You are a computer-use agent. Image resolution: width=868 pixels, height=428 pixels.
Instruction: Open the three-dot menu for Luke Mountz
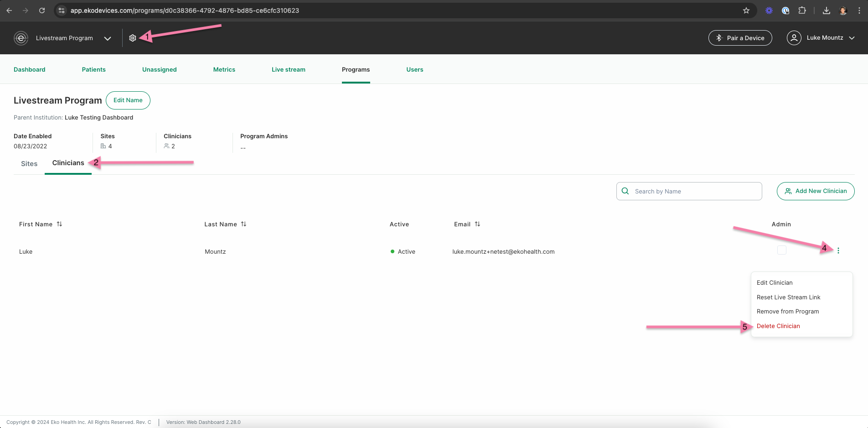[838, 251]
